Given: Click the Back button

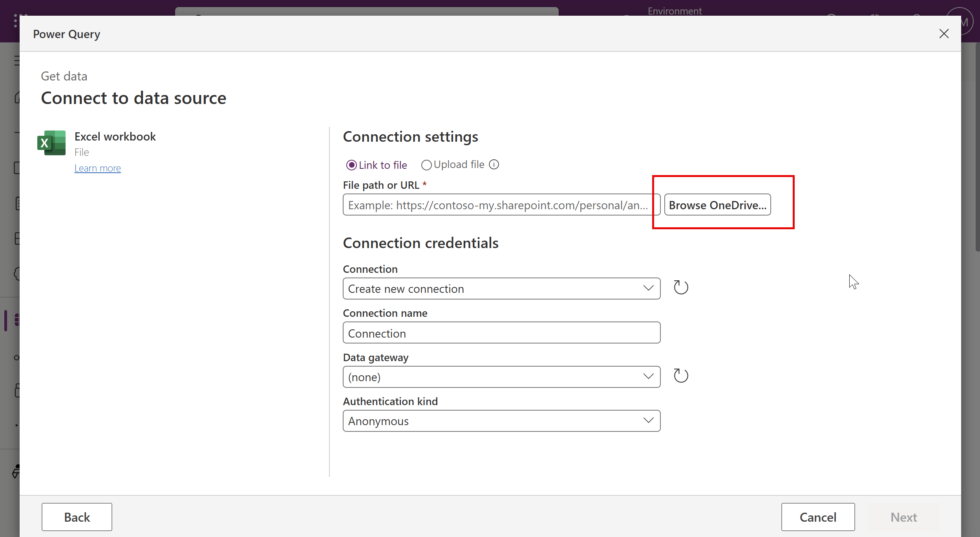Looking at the screenshot, I should pyautogui.click(x=77, y=517).
